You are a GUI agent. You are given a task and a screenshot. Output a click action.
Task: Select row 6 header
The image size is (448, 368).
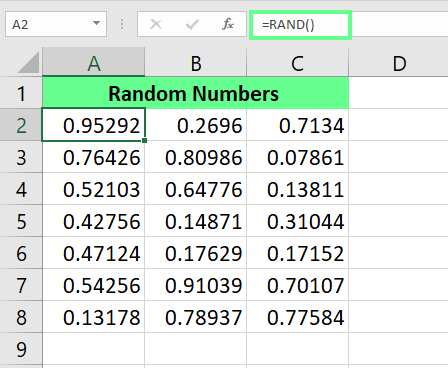point(21,253)
